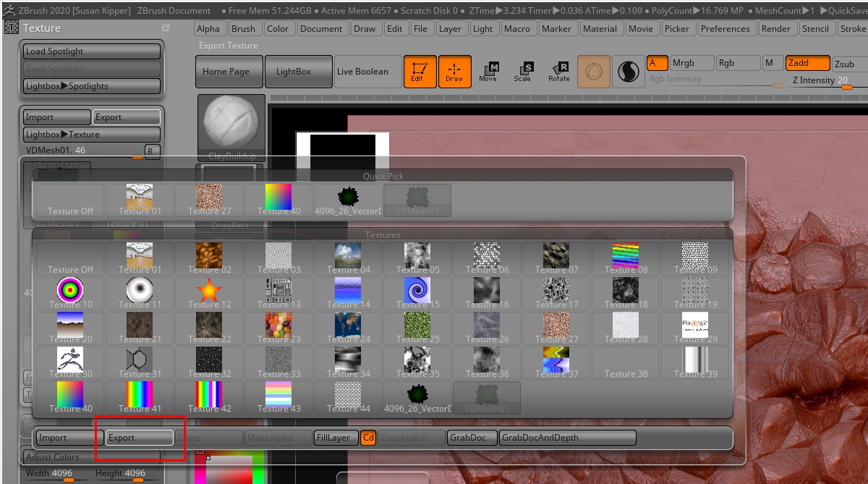Viewport: 868px width, 484px height.
Task: Activate the Move tool icon
Action: [x=488, y=71]
